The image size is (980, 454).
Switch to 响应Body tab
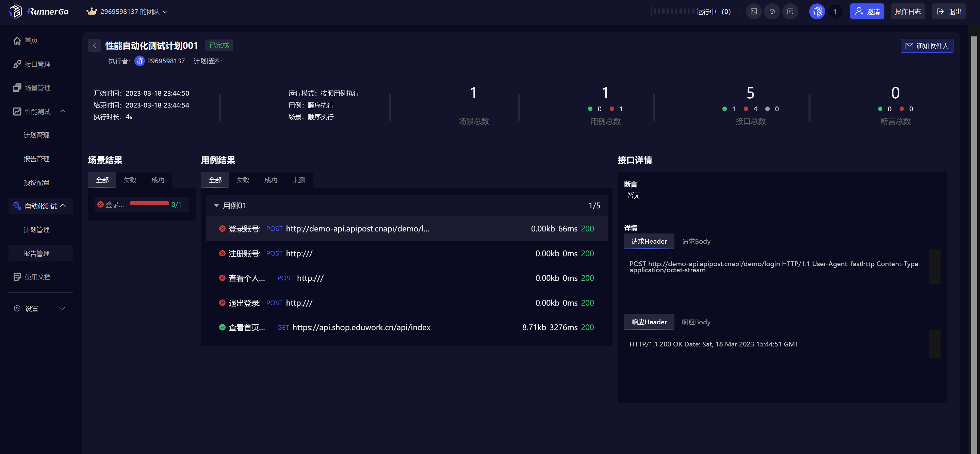[696, 322]
